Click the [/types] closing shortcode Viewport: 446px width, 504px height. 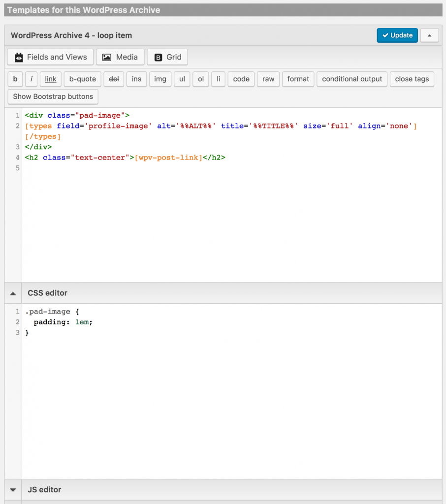point(43,137)
